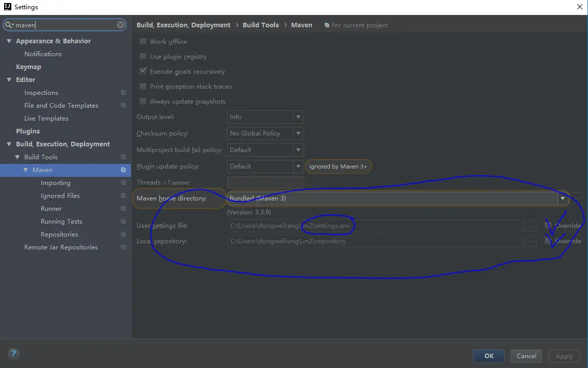Click project-level icon beside Repositories
Image resolution: width=588 pixels, height=368 pixels.
click(123, 234)
